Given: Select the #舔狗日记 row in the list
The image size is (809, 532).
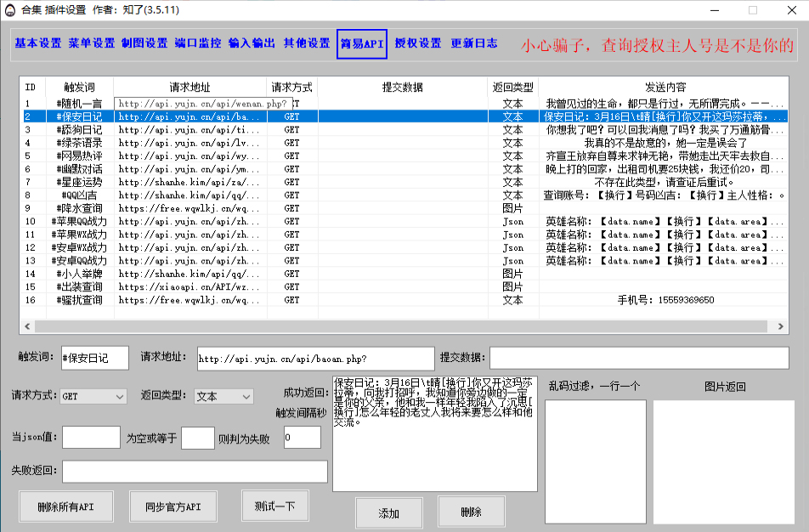Looking at the screenshot, I should coord(79,130).
